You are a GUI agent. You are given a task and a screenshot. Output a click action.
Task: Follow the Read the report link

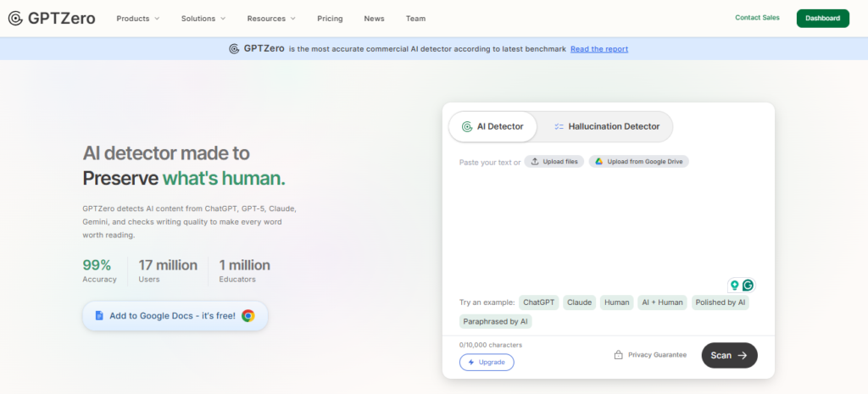point(599,48)
